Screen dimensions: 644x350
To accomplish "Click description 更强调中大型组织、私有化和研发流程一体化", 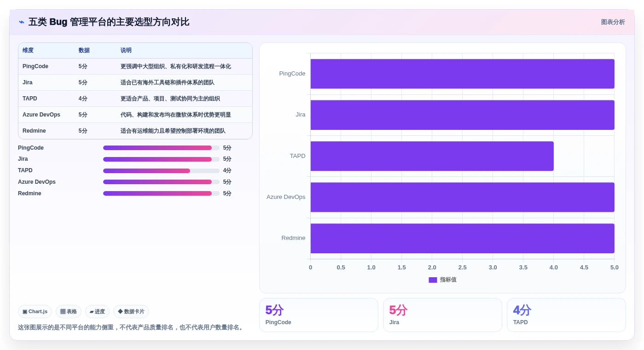I will pos(176,66).
